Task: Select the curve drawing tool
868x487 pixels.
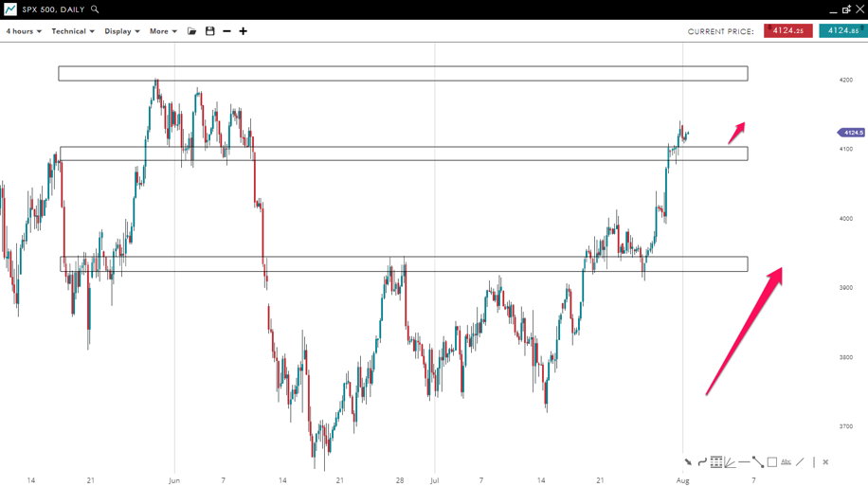Action: point(702,462)
